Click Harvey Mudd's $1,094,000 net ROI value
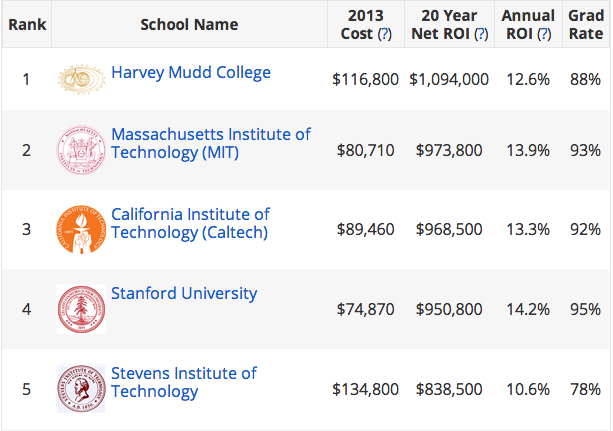 449,79
